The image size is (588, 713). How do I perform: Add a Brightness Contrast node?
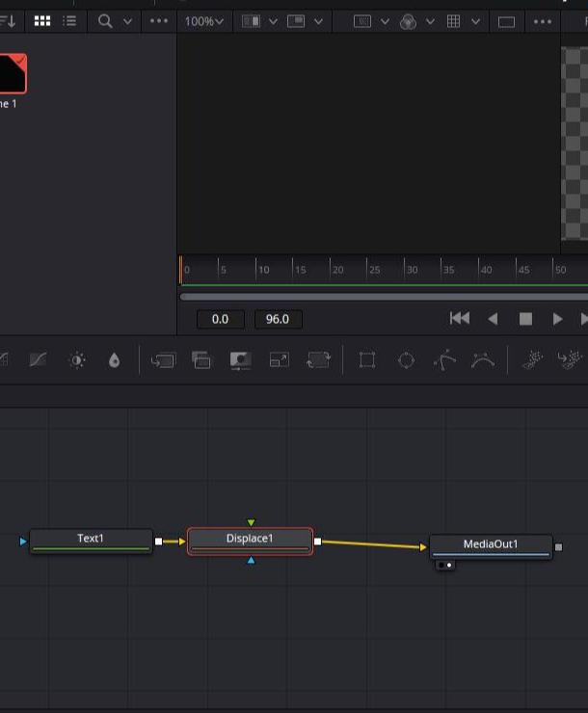click(77, 360)
